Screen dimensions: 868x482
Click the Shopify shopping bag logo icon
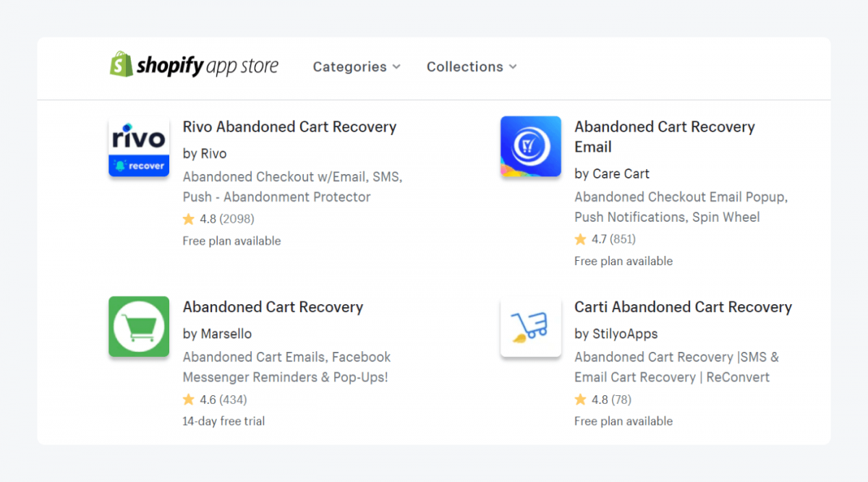tap(121, 64)
